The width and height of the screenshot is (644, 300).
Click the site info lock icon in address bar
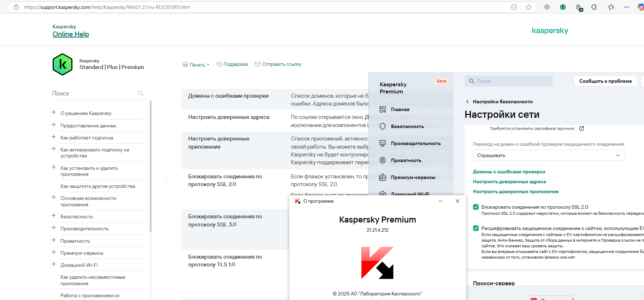(x=16, y=7)
